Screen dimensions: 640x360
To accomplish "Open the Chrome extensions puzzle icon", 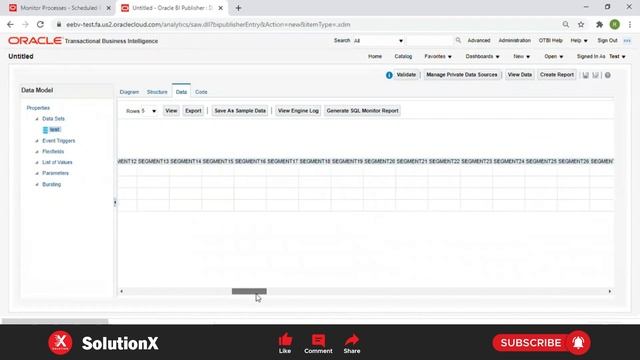I will pyautogui.click(x=599, y=24).
